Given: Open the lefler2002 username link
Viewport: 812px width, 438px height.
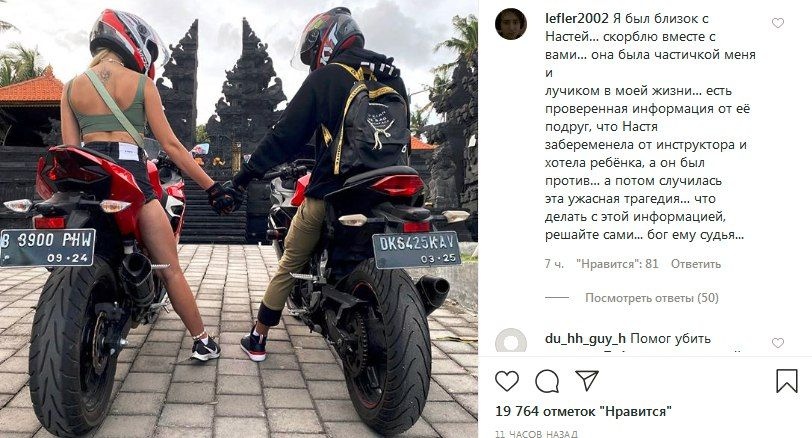Looking at the screenshot, I should [577, 19].
